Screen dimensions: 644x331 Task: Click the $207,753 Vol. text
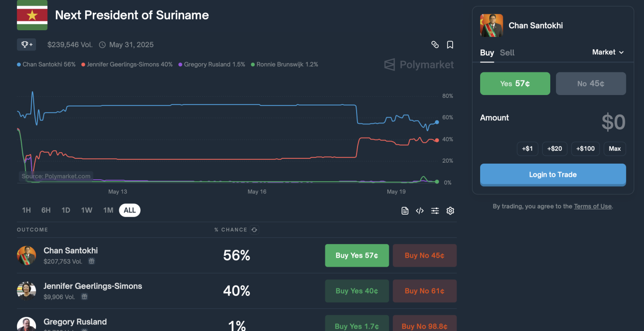[63, 261]
